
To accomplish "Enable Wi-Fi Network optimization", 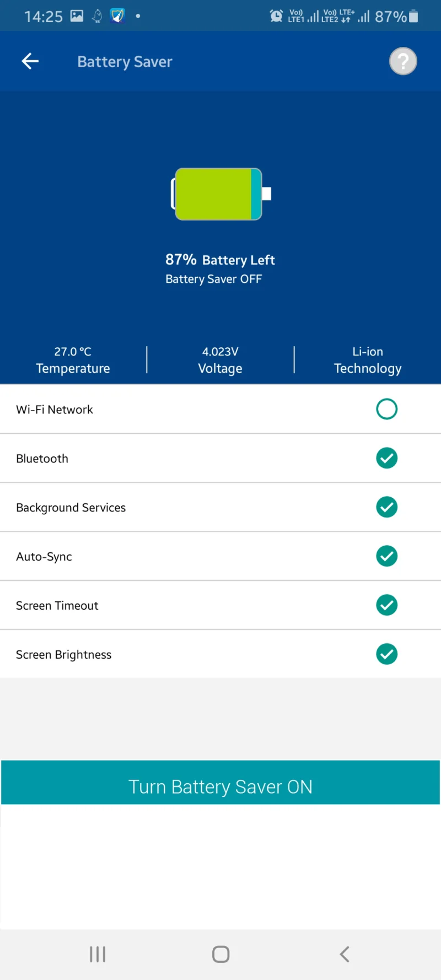I will pyautogui.click(x=386, y=409).
